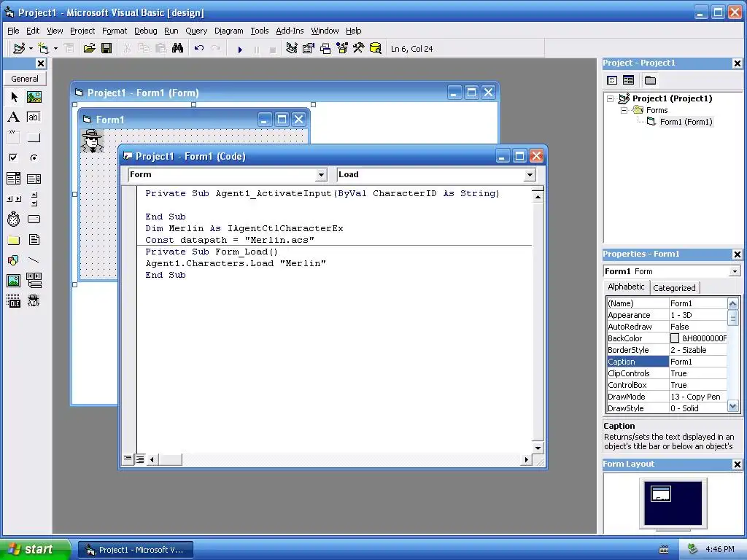The width and height of the screenshot is (747, 560).
Task: Select the Frame control tool
Action: coord(14,138)
